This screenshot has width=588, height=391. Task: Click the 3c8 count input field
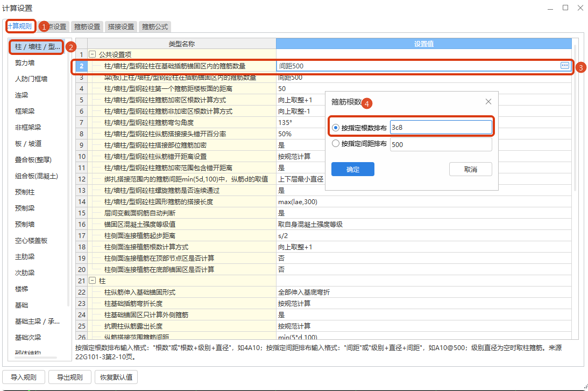coord(441,127)
